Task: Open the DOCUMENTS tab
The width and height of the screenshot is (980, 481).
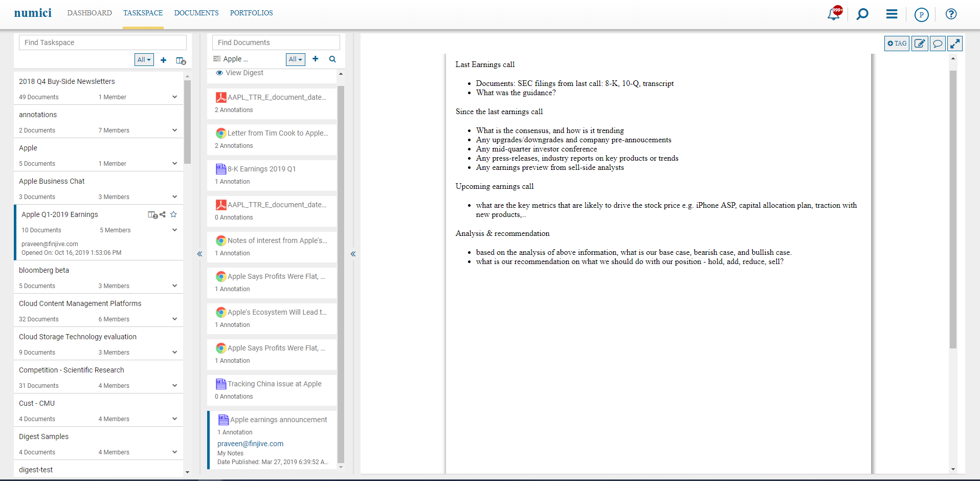Action: (196, 13)
